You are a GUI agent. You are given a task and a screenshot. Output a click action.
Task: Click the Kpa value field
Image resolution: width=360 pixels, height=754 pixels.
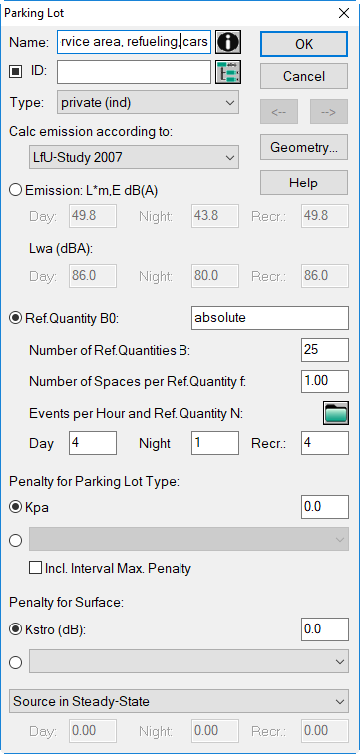(x=325, y=507)
